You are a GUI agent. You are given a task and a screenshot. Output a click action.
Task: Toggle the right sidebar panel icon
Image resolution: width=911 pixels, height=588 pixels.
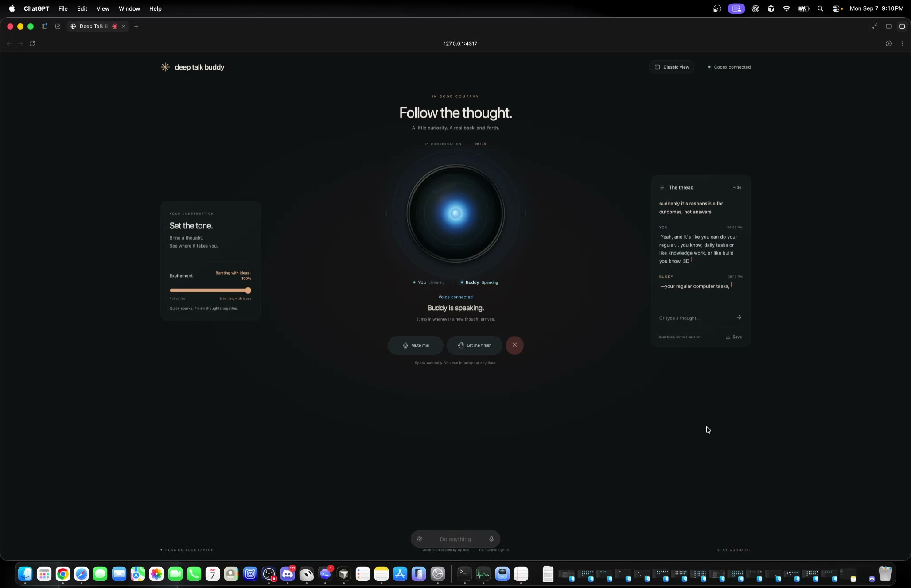pyautogui.click(x=902, y=27)
